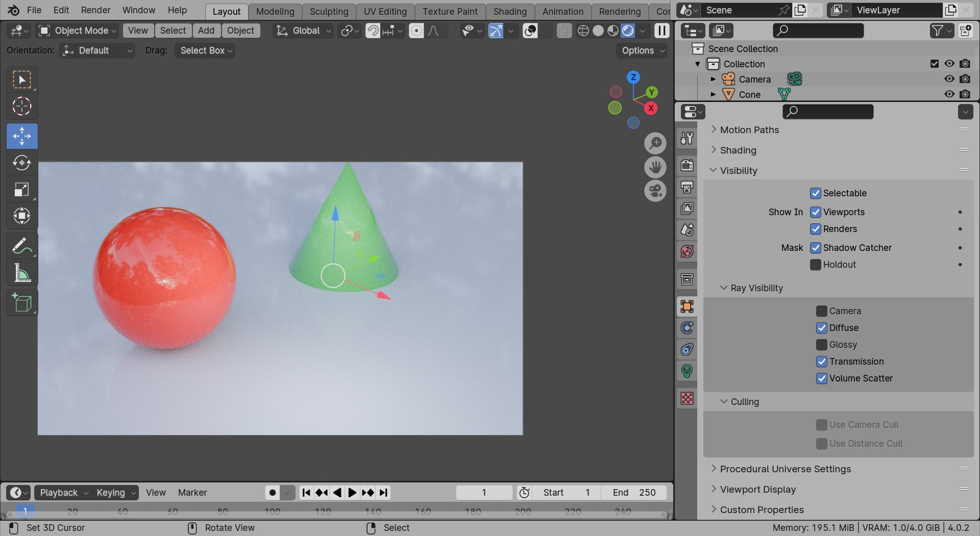Enable Glossy ray visibility
This screenshot has width=980, height=536.
coord(822,345)
